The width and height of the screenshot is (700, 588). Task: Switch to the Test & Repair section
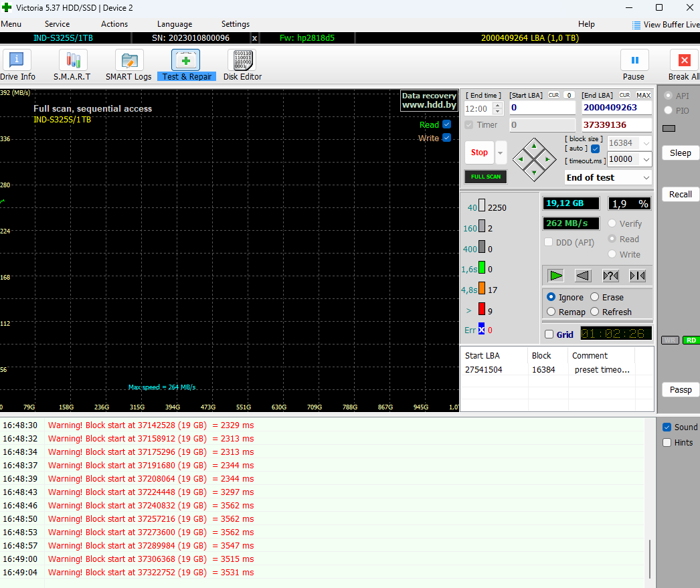(x=187, y=65)
